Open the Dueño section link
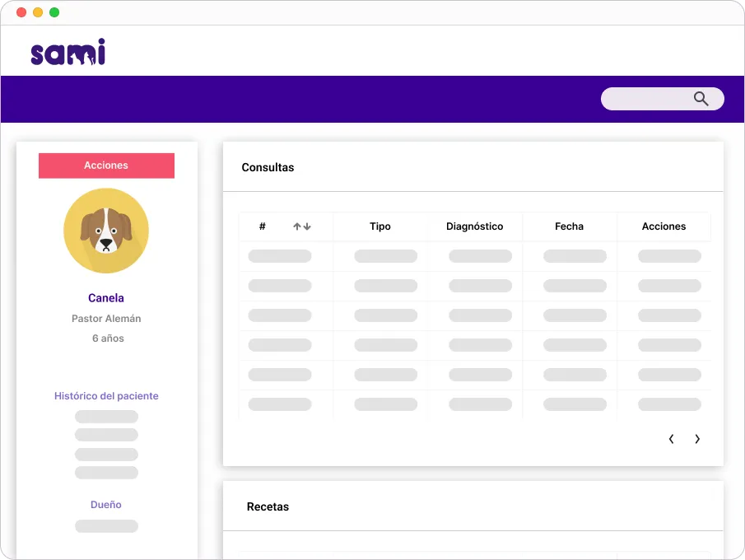The image size is (745, 560). click(106, 505)
